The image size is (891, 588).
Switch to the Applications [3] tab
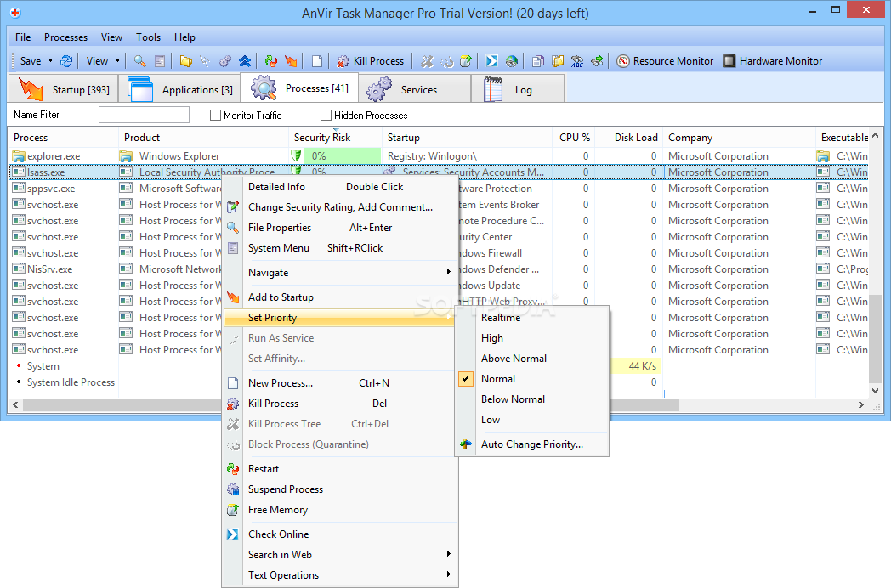point(179,89)
